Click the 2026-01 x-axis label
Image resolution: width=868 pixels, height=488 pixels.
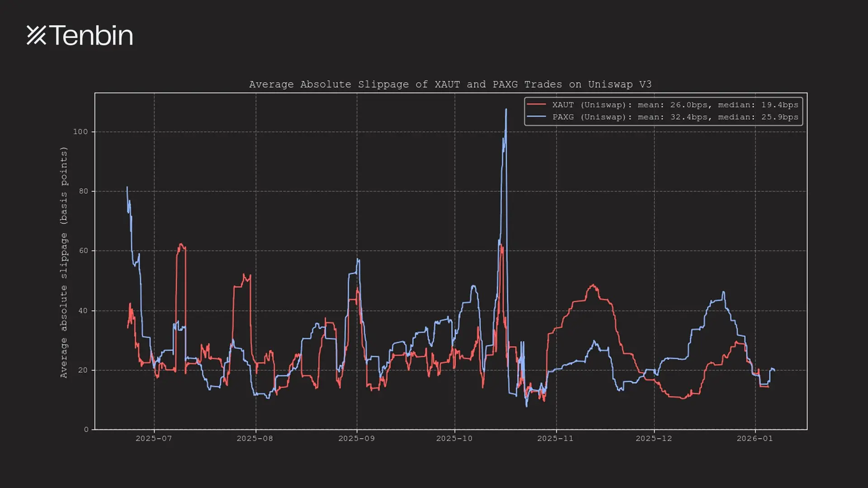(x=755, y=438)
